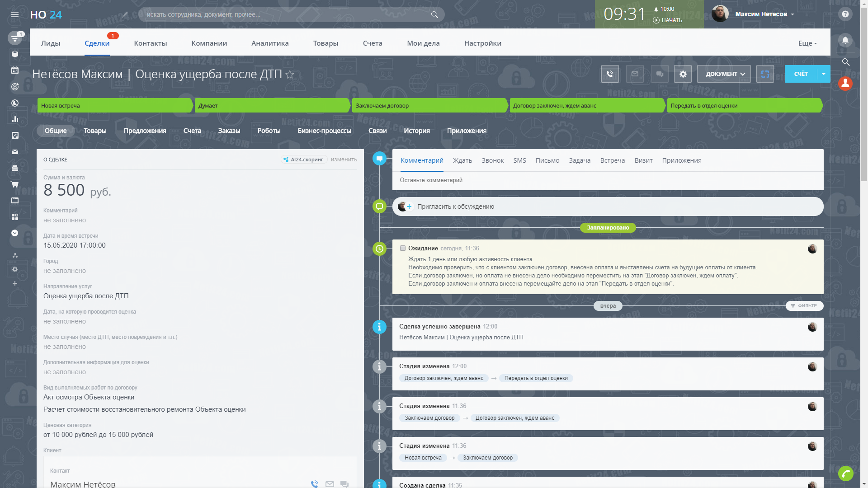Image resolution: width=868 pixels, height=488 pixels.
Task: Open the СЧЁТ button dropdown arrow
Action: pyautogui.click(x=824, y=74)
